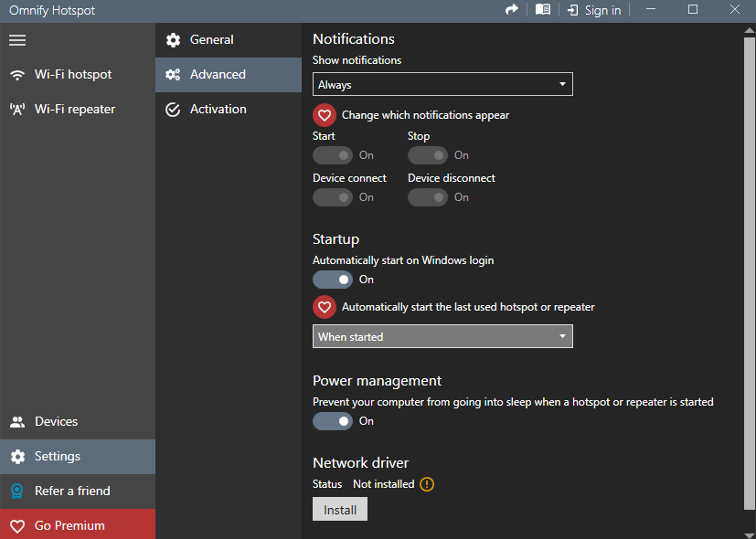
Task: Maximize the Omnify Hotspot window
Action: point(693,10)
